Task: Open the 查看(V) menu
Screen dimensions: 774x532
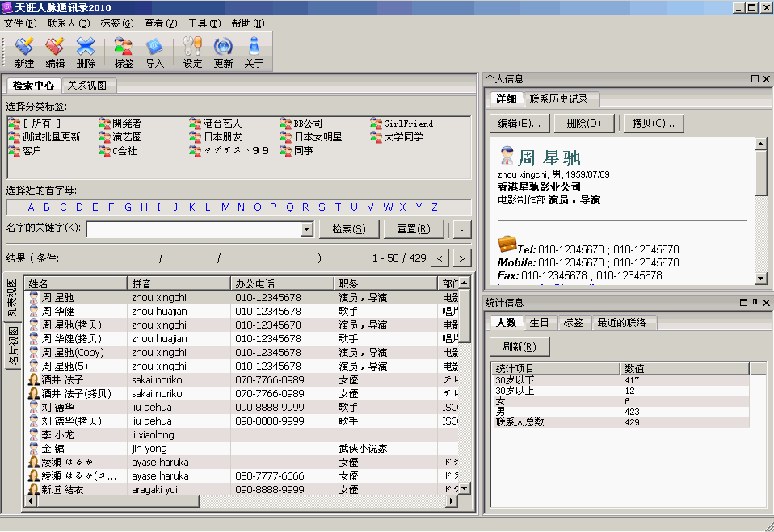Action: (x=161, y=23)
